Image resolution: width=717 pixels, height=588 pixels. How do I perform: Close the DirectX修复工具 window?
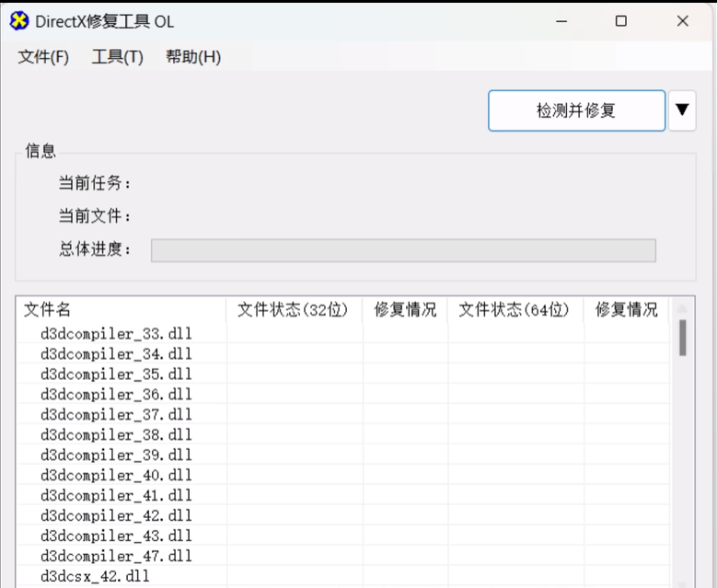[683, 21]
